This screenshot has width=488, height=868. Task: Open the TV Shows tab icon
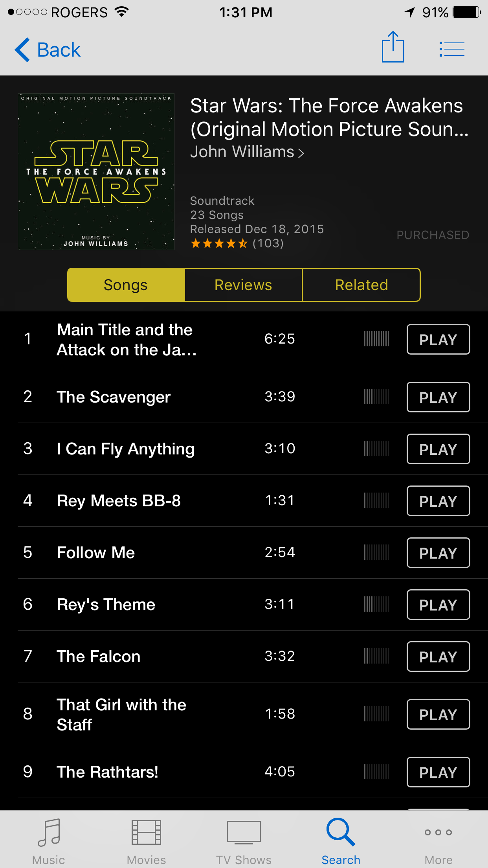pyautogui.click(x=244, y=832)
